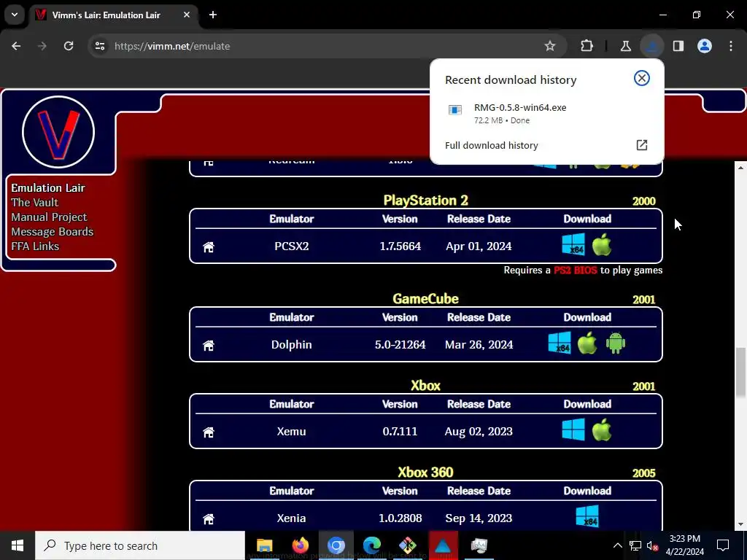Open The Vault sidebar link
The image size is (747, 560).
point(34,203)
